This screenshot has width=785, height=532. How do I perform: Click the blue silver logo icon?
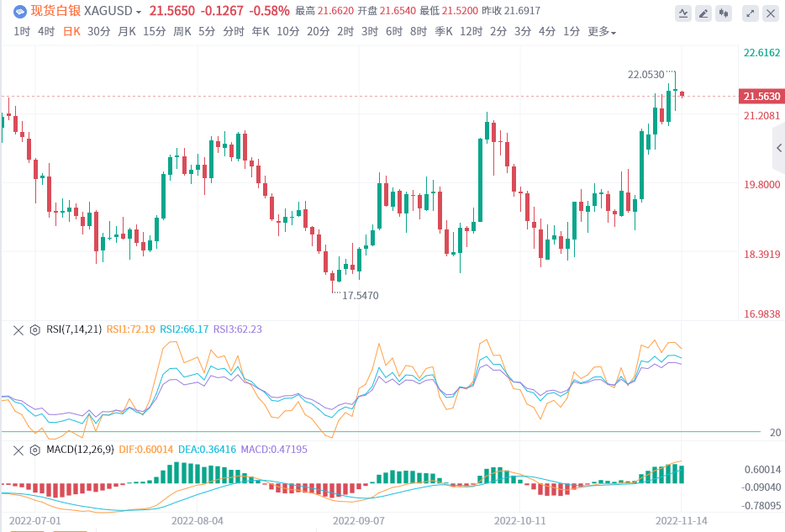click(20, 11)
